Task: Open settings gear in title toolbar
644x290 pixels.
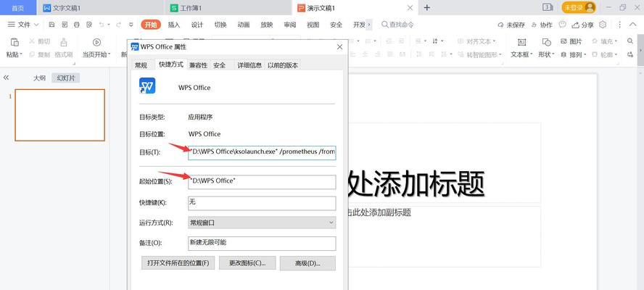Action: 603,25
